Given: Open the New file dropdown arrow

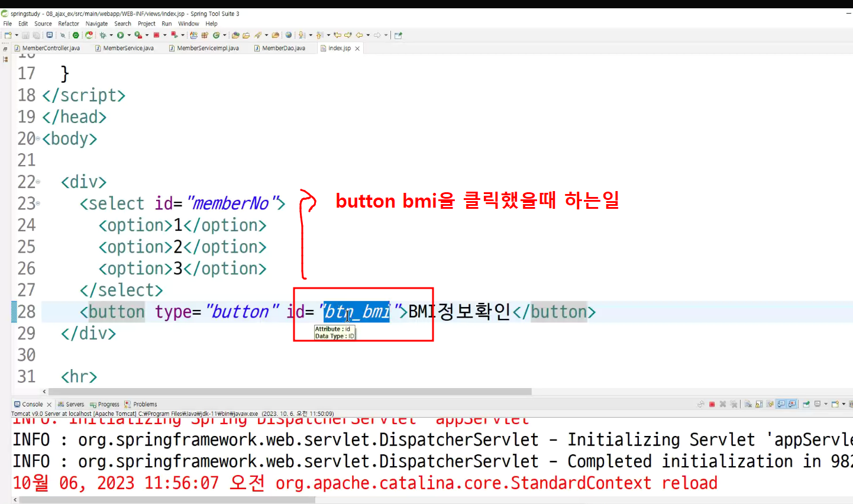Looking at the screenshot, I should click(x=17, y=35).
